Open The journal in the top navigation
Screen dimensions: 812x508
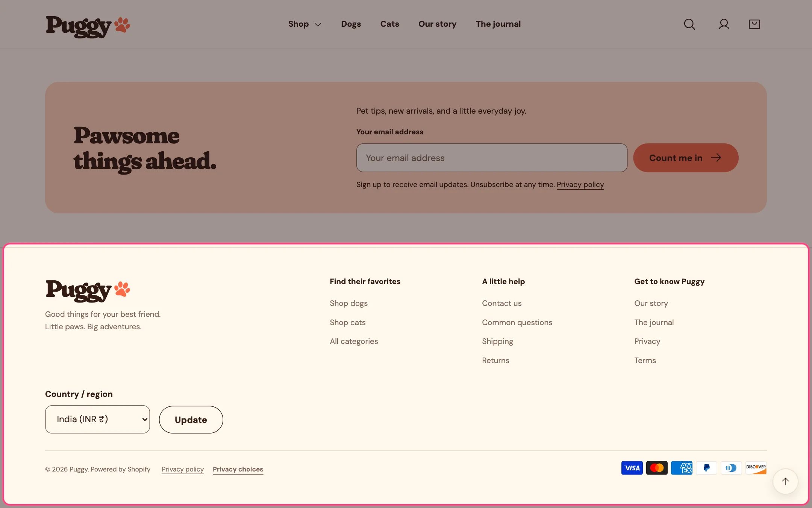click(x=498, y=24)
